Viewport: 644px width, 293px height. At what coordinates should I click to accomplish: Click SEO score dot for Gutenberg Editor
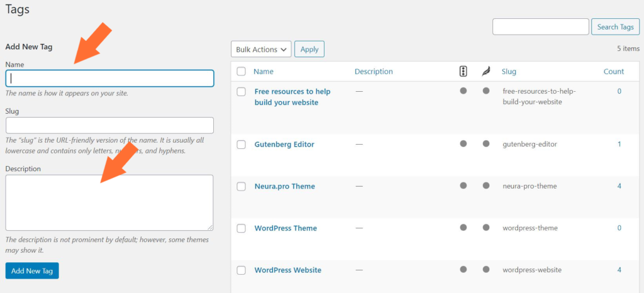point(464,144)
